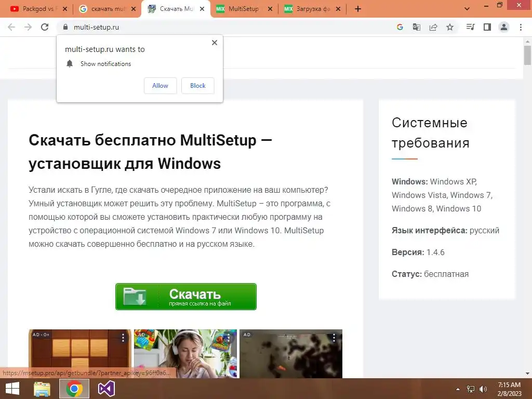Open the Translate this page icon
Screen dimensions: 532x399
pos(416,27)
